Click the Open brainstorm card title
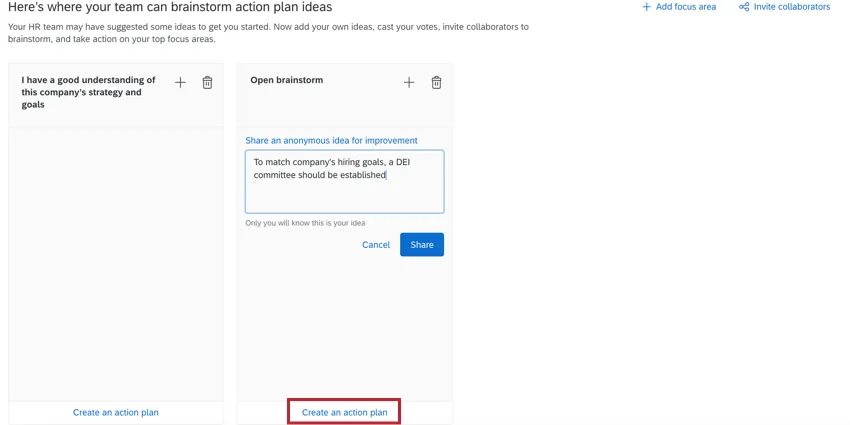Screen dimensions: 850x425 click(286, 80)
